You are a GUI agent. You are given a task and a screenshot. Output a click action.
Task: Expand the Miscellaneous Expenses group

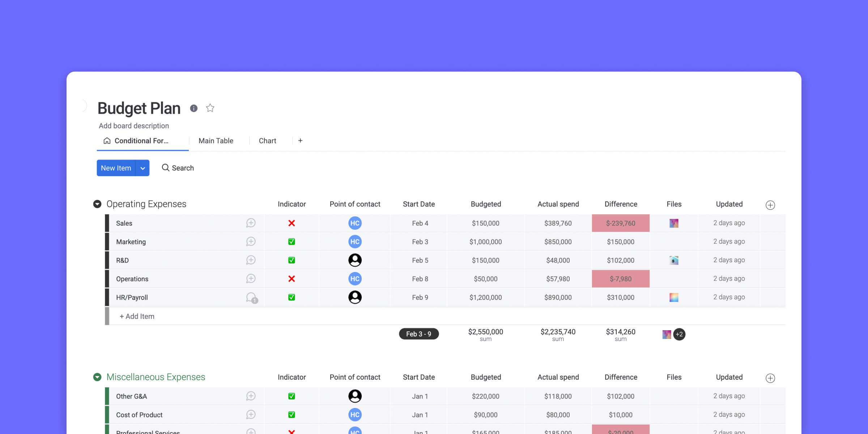tap(98, 377)
